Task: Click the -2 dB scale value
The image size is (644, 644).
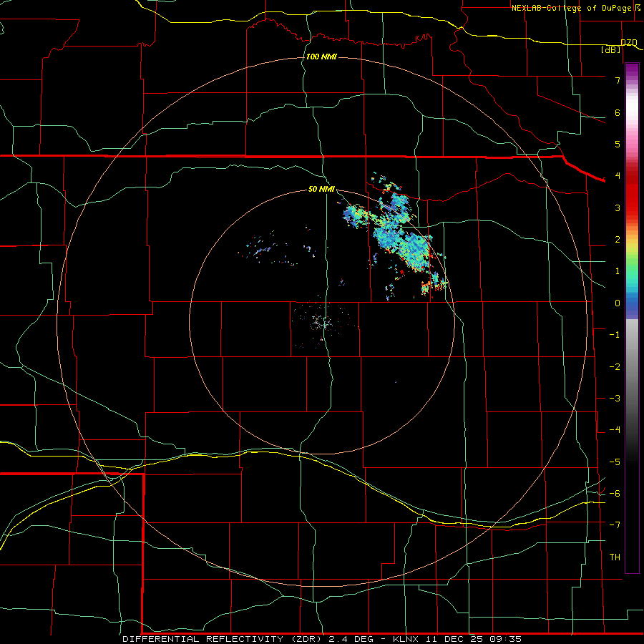Action: [x=615, y=367]
